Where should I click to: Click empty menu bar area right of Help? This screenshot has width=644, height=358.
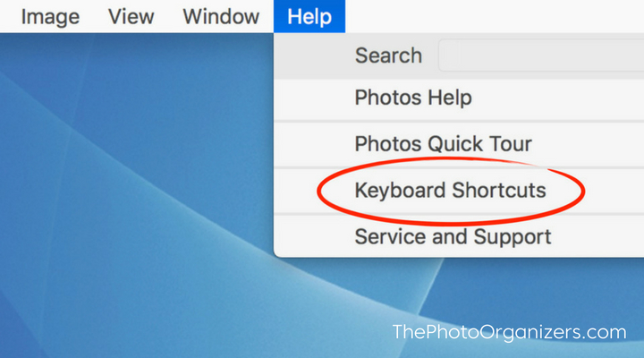click(493, 16)
